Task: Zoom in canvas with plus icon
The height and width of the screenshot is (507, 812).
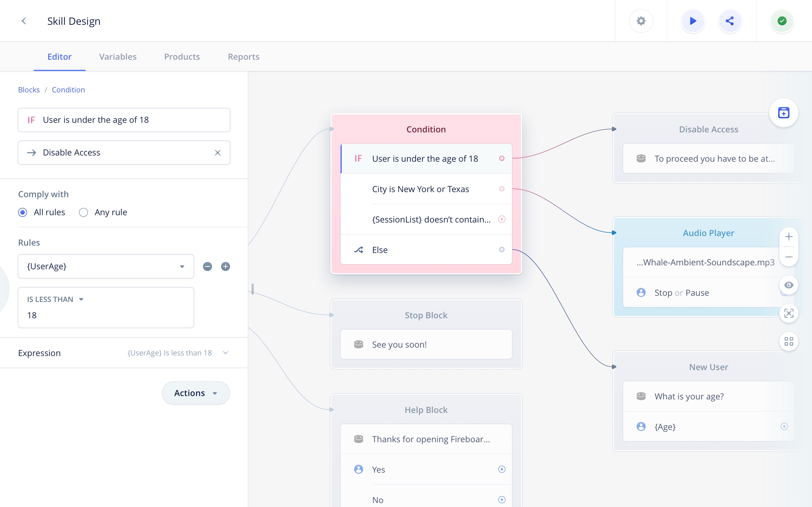Action: 789,237
